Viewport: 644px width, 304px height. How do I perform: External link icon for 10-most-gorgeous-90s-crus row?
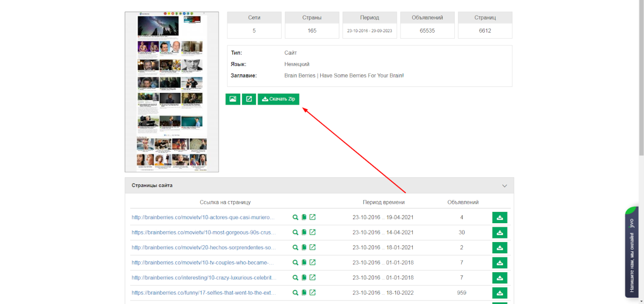[x=312, y=232]
